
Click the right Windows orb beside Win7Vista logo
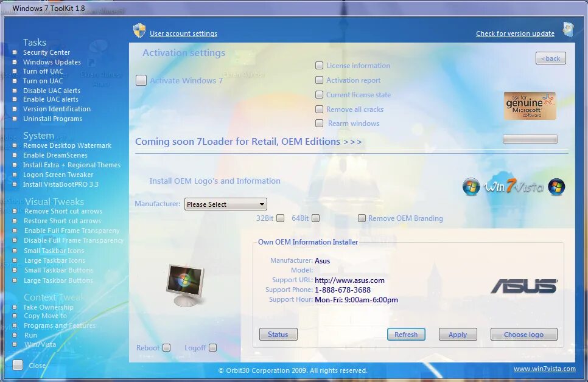[556, 187]
